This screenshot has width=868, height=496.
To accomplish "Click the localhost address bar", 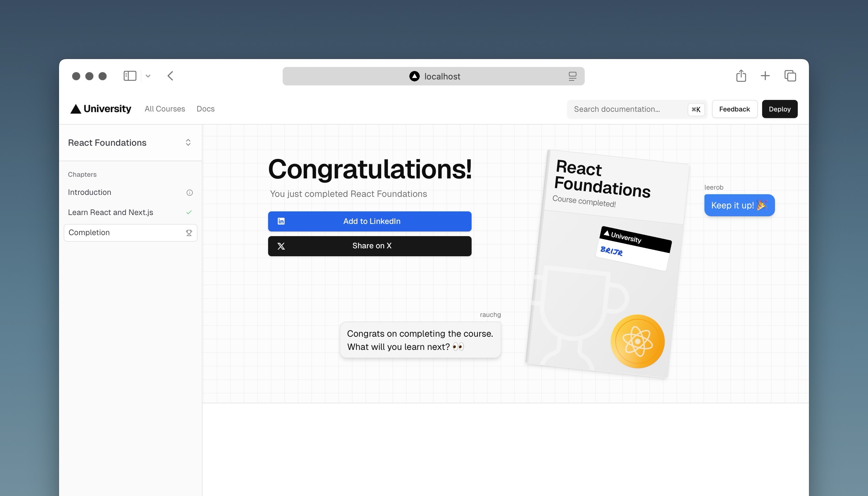I will [433, 76].
